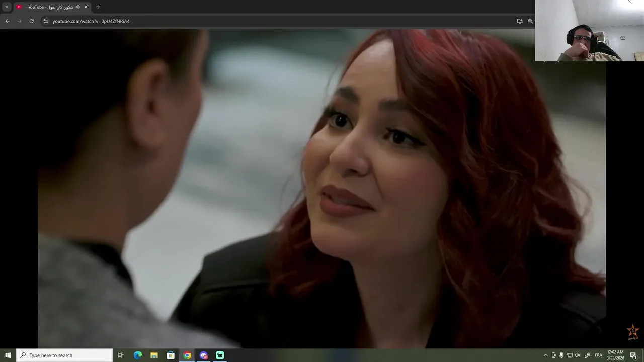Click the microphone tray icon
644x362 pixels.
pos(561,355)
